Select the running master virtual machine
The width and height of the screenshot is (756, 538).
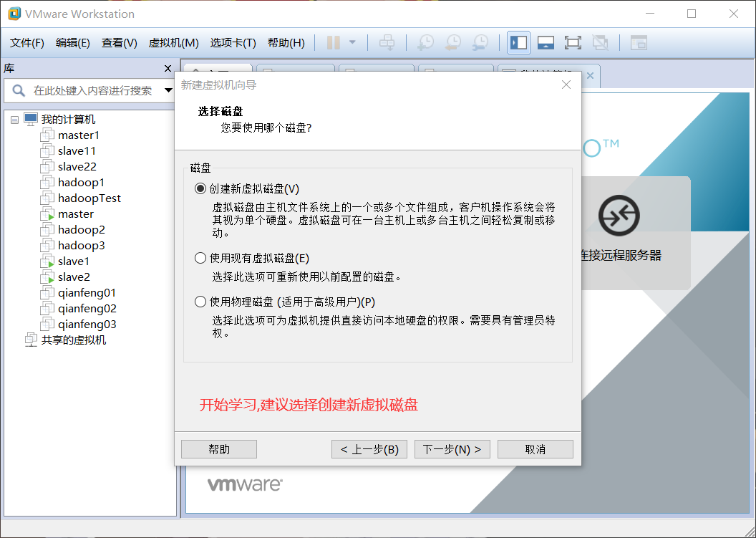pos(76,213)
